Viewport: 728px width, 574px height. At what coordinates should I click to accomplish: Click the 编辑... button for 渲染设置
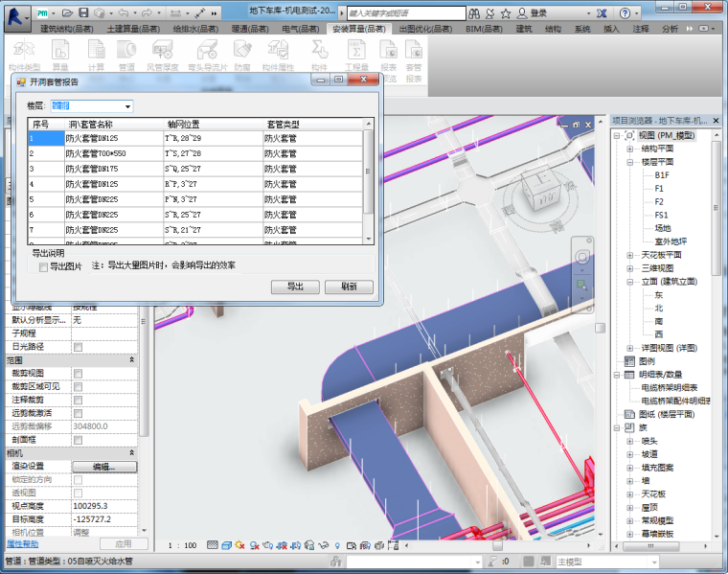[104, 467]
